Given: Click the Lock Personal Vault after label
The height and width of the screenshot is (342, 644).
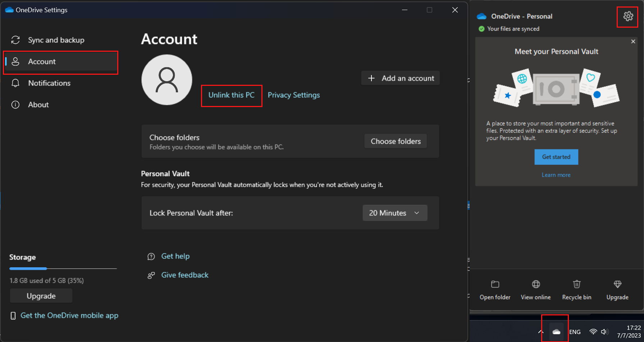Looking at the screenshot, I should point(191,213).
